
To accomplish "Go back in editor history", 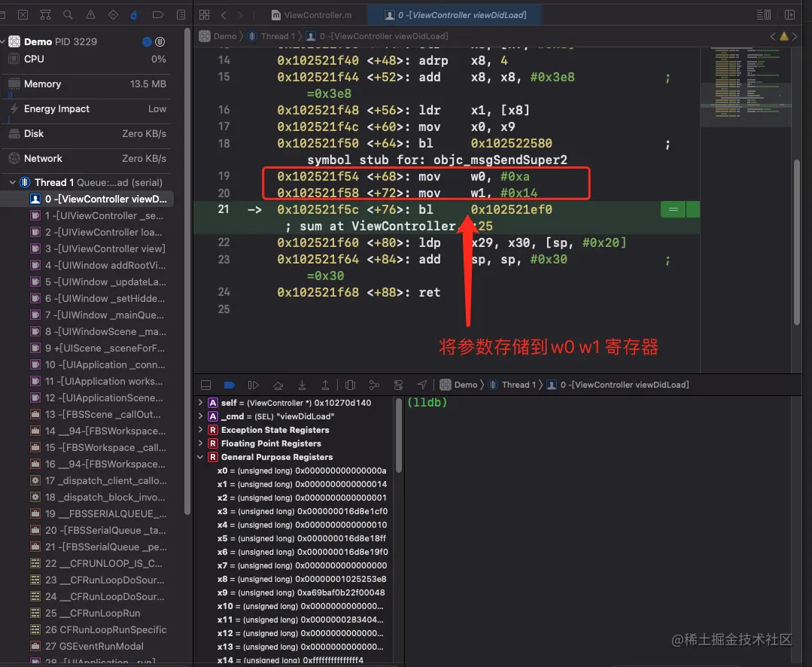I will click(224, 15).
